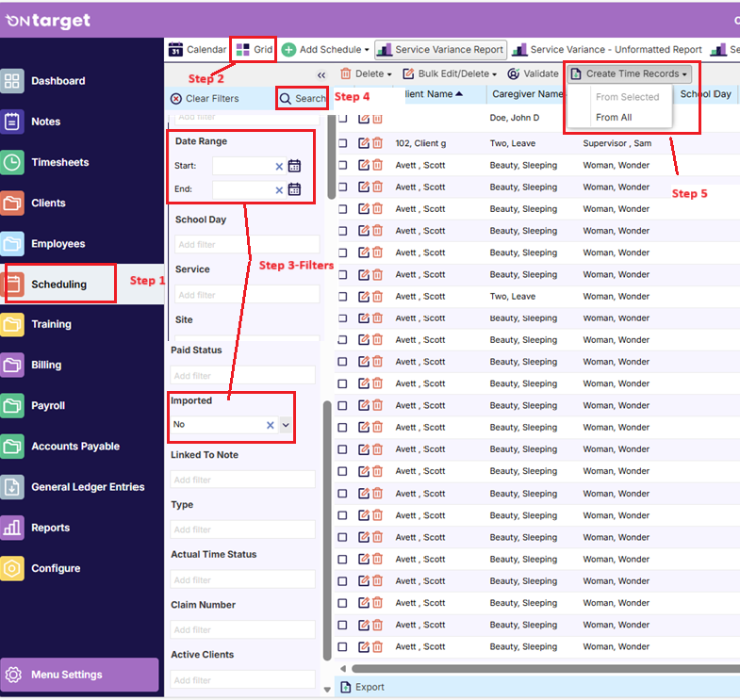Click Service Variance Report button
This screenshot has height=700, width=740.
pos(441,50)
